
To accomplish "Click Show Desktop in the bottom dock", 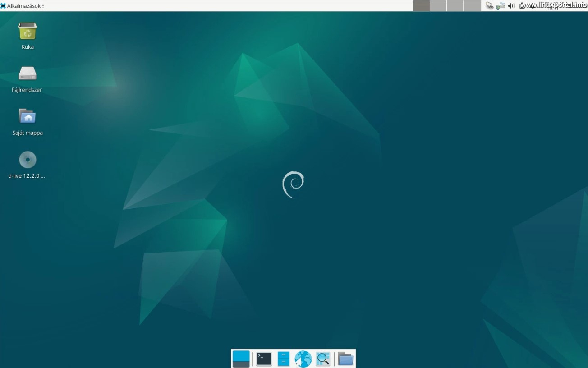I will click(x=241, y=359).
